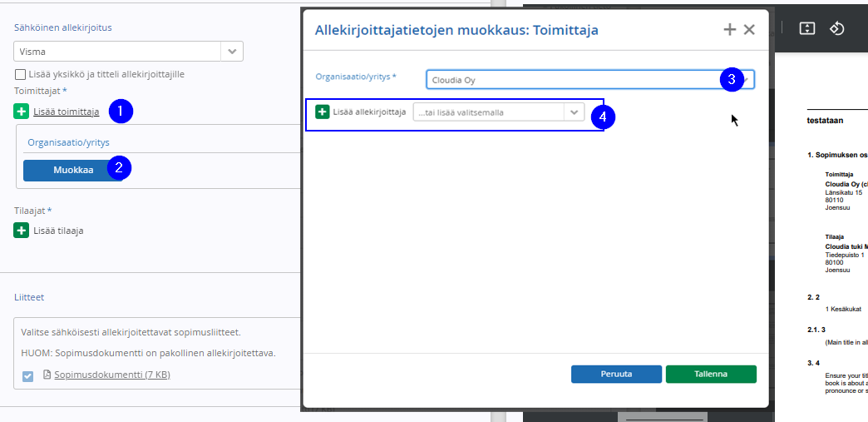Enable Lisää yksikkö ja titteli allekirjoittajille checkbox
868x422 pixels.
click(21, 74)
